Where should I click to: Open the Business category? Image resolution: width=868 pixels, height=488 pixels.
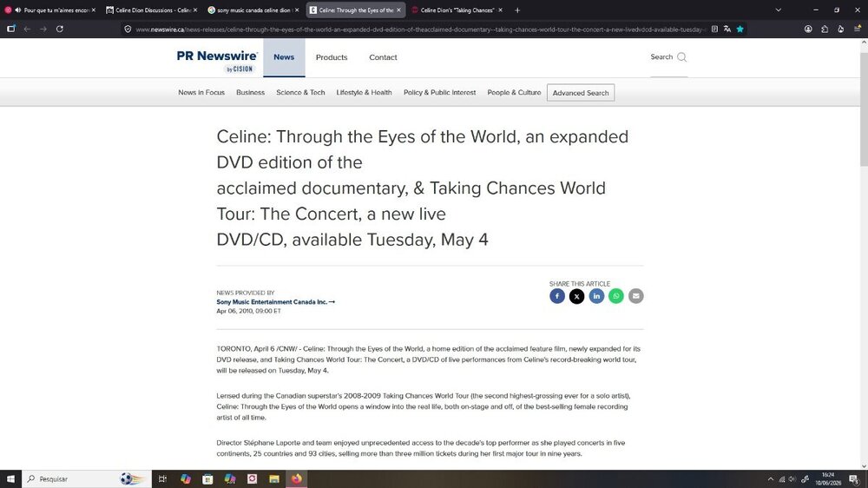250,93
